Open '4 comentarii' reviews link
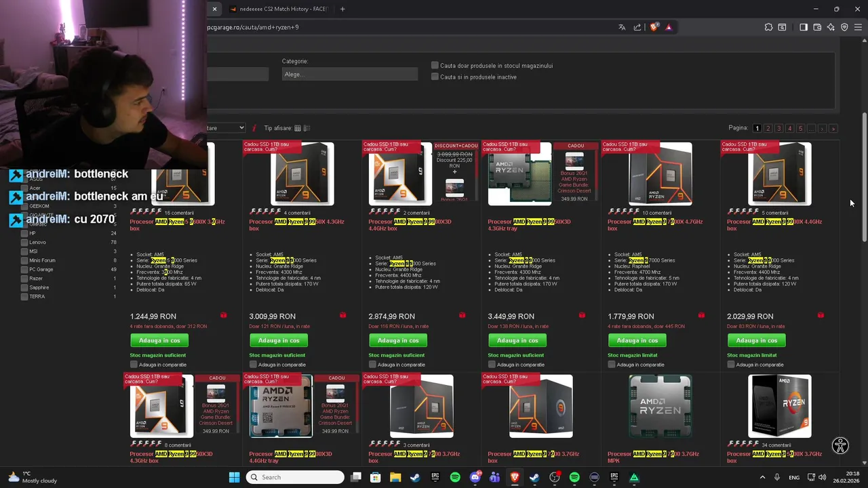Screen dimensions: 868x488 click(x=297, y=213)
